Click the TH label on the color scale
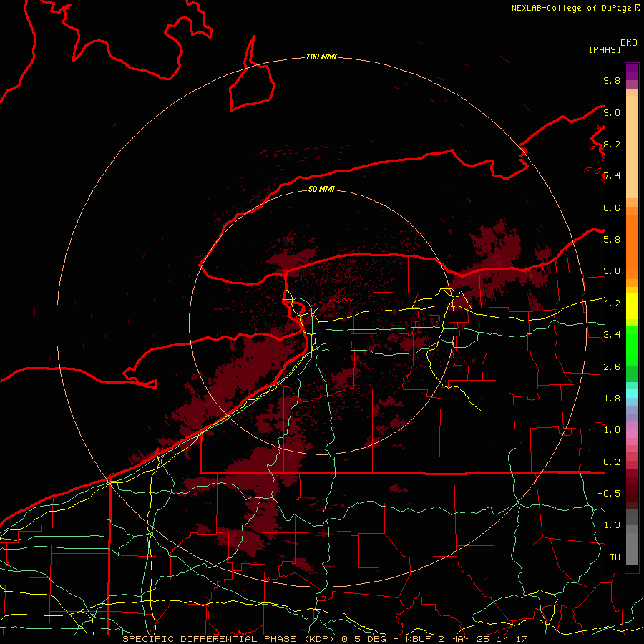Screen dimensions: 644x644 [615, 557]
